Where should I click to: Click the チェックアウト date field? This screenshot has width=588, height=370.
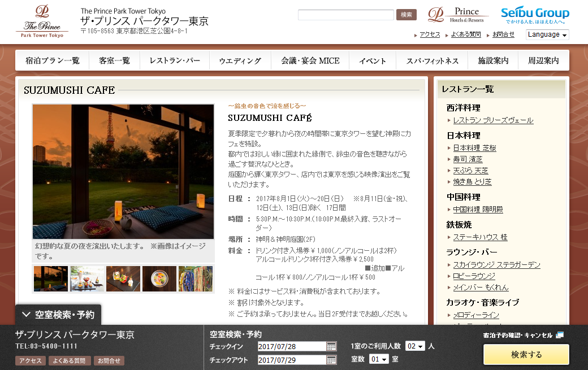click(292, 360)
